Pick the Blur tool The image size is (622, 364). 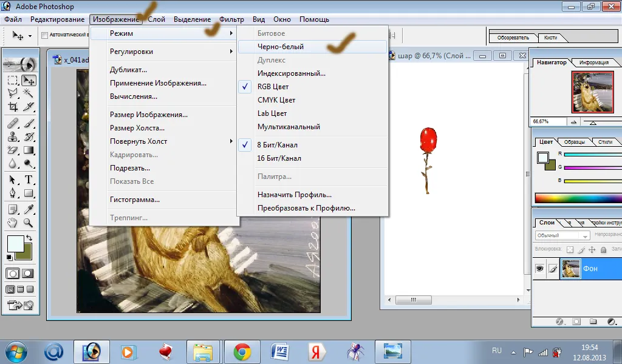pos(13,163)
